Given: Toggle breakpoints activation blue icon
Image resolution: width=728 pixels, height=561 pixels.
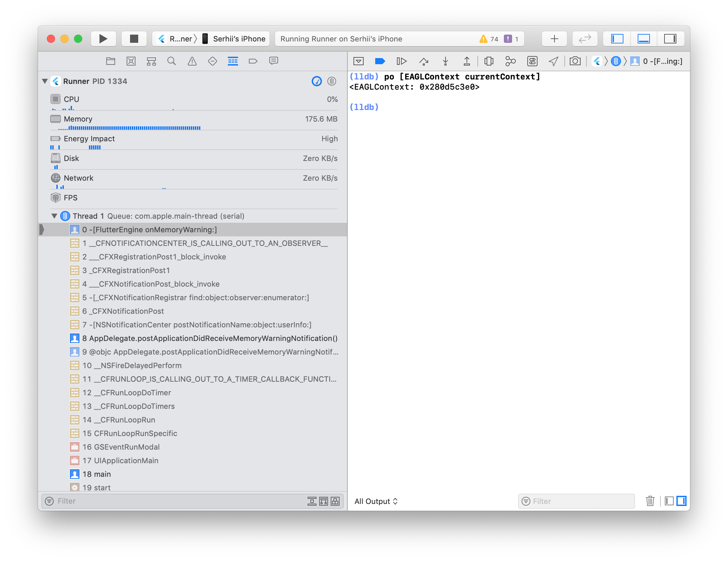Looking at the screenshot, I should 380,61.
